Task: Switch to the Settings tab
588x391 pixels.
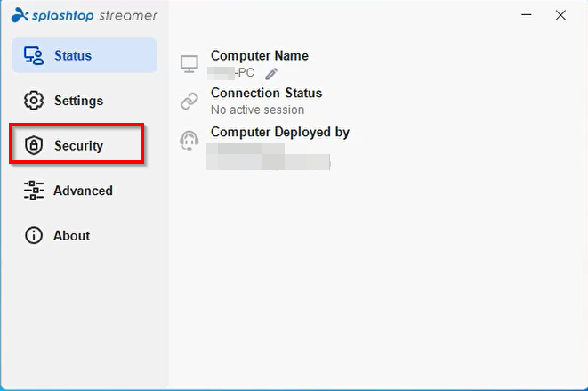Action: [79, 101]
